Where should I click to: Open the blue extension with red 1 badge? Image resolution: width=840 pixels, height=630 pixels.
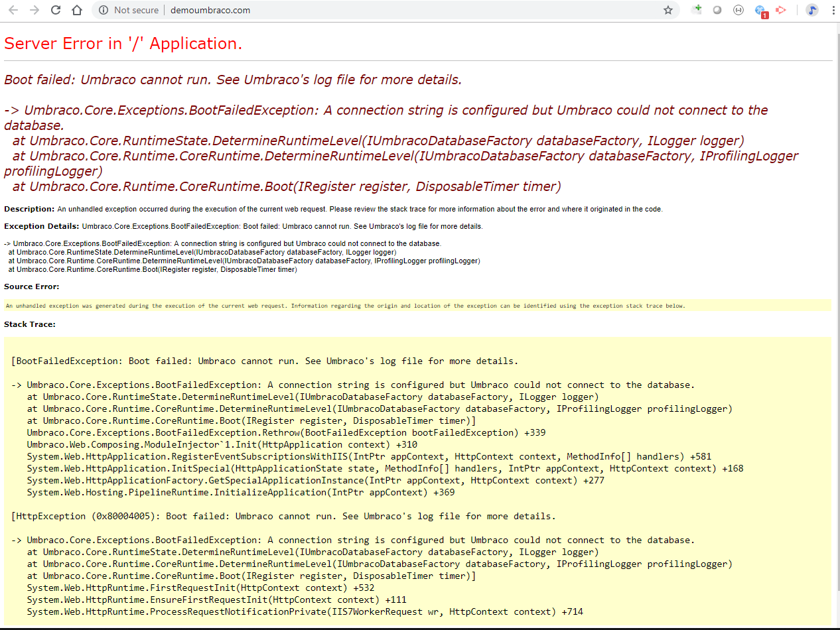pyautogui.click(x=761, y=11)
